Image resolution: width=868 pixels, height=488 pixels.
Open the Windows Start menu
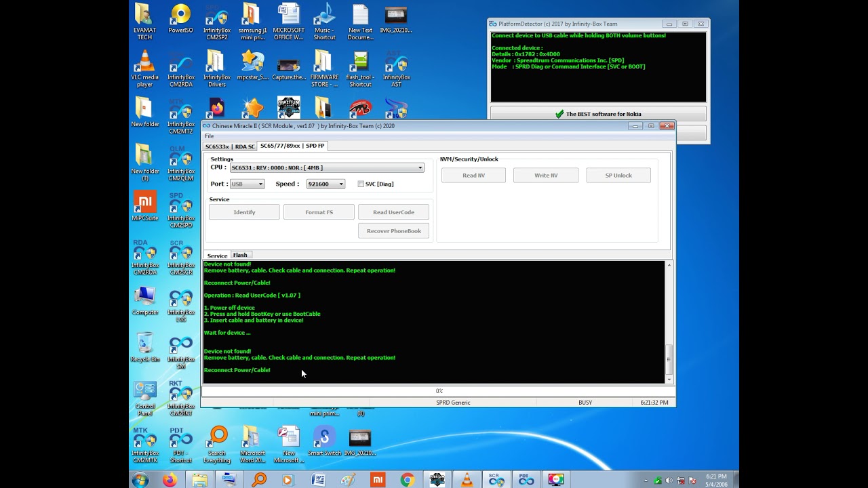(140, 480)
